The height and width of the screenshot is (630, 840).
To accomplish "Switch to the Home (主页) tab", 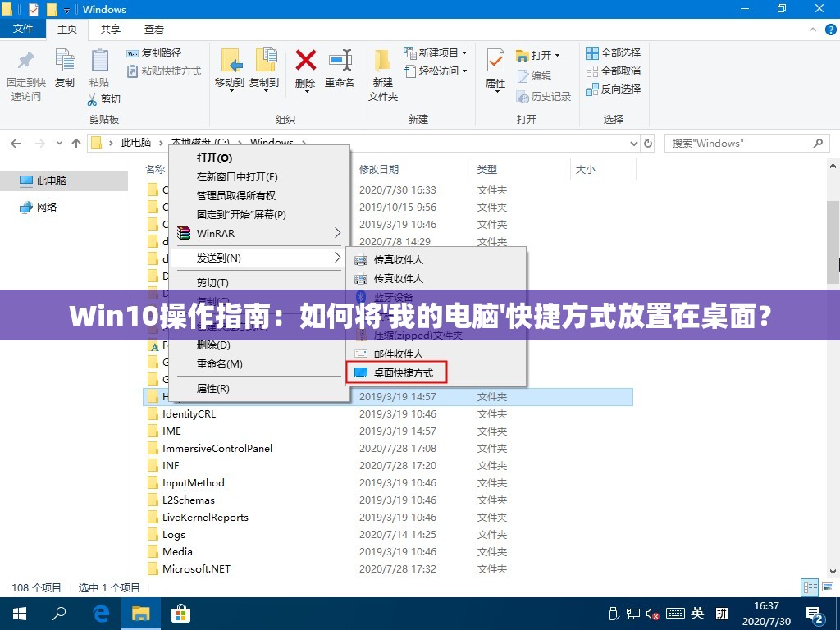I will [x=67, y=29].
